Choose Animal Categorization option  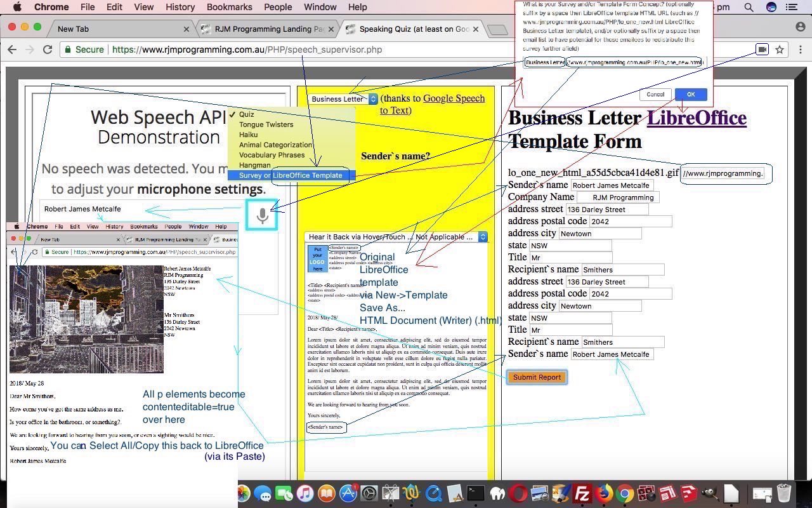coord(292,145)
